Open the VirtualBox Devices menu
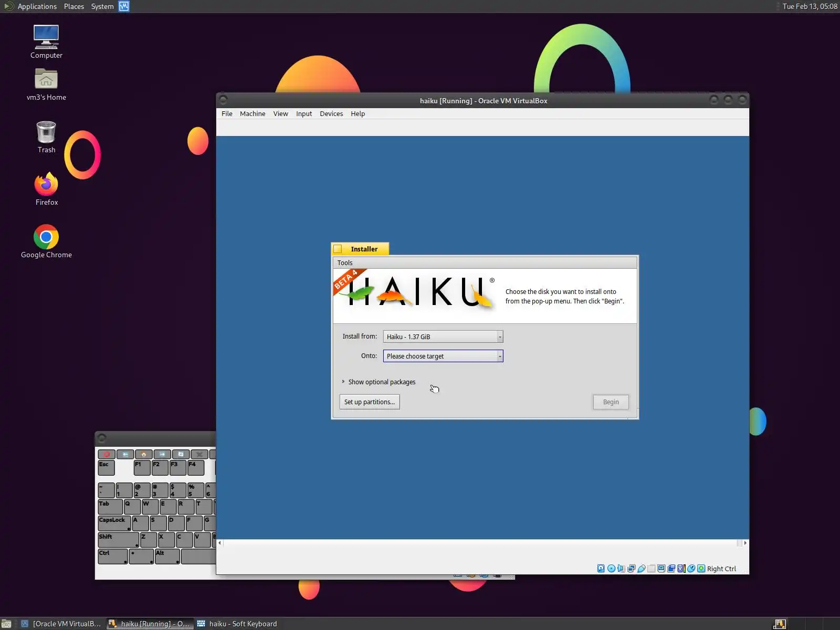Screen dimensions: 840x630 pyautogui.click(x=331, y=113)
